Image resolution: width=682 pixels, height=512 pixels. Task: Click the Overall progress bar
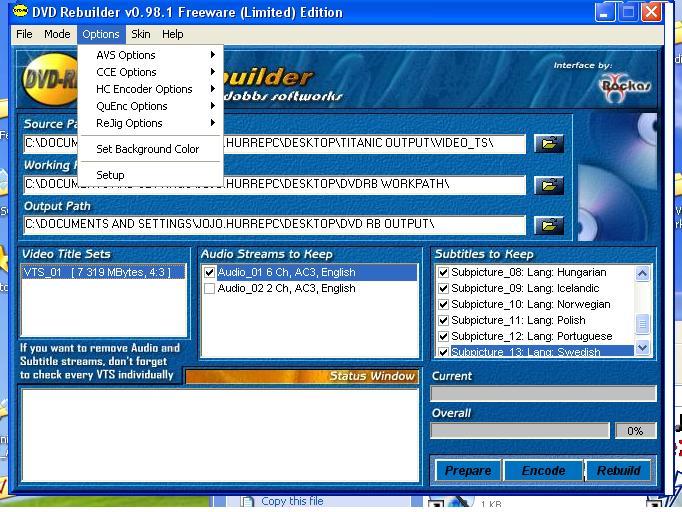coord(520,431)
